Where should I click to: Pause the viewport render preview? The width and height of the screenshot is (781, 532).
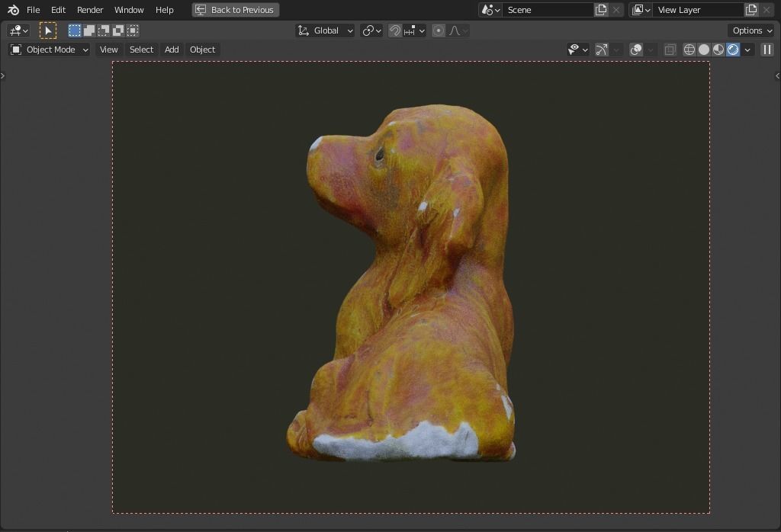point(767,50)
